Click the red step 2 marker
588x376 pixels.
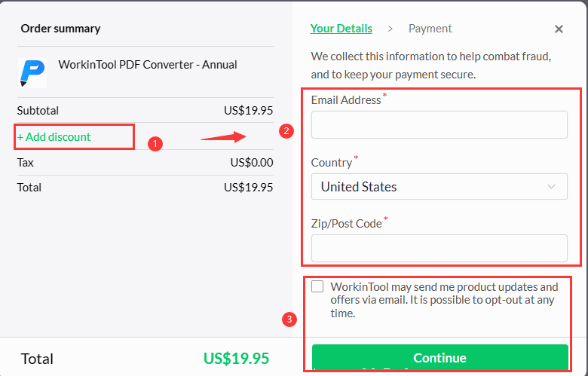[286, 131]
